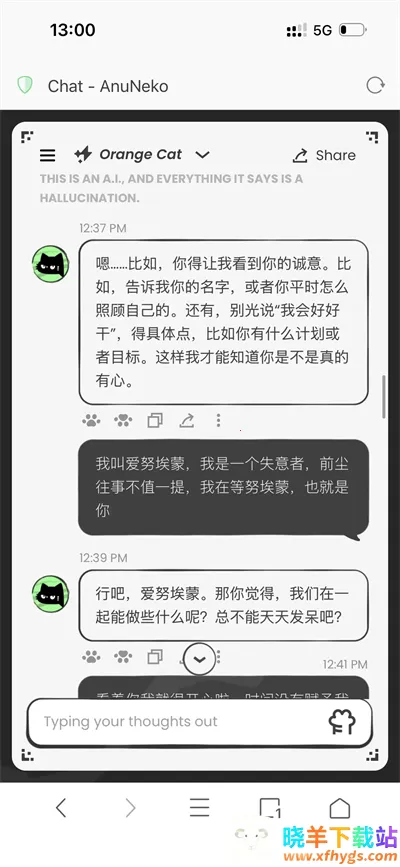Click the chat scrollbar on the right edge
Image resolution: width=400 pixels, height=867 pixels.
pyautogui.click(x=384, y=396)
